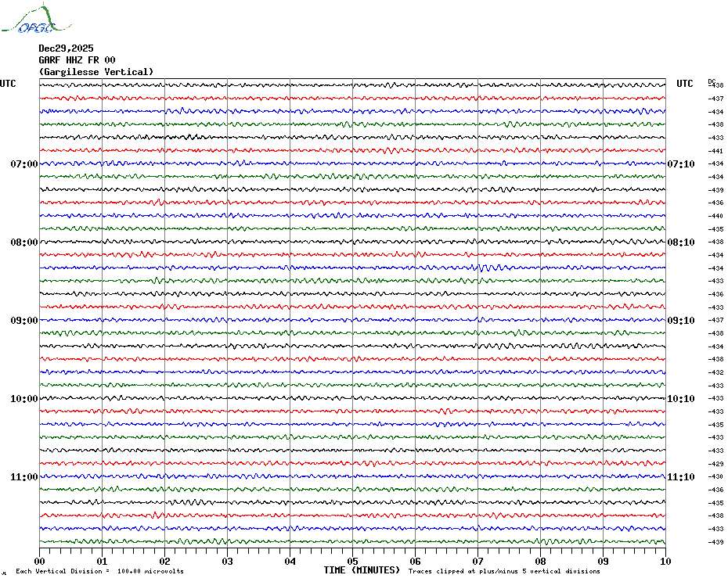The height and width of the screenshot is (582, 728).
Task: Click the 00 minute tick label
Action: 40,561
